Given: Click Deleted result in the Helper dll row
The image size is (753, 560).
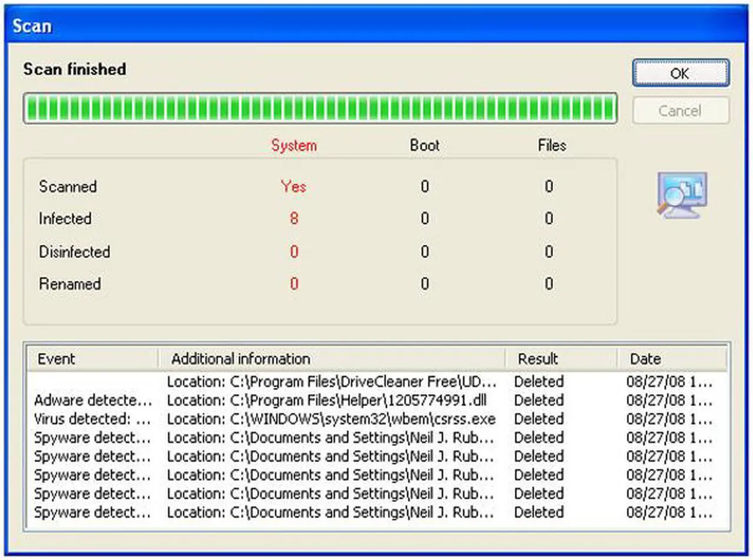Looking at the screenshot, I should (x=539, y=401).
